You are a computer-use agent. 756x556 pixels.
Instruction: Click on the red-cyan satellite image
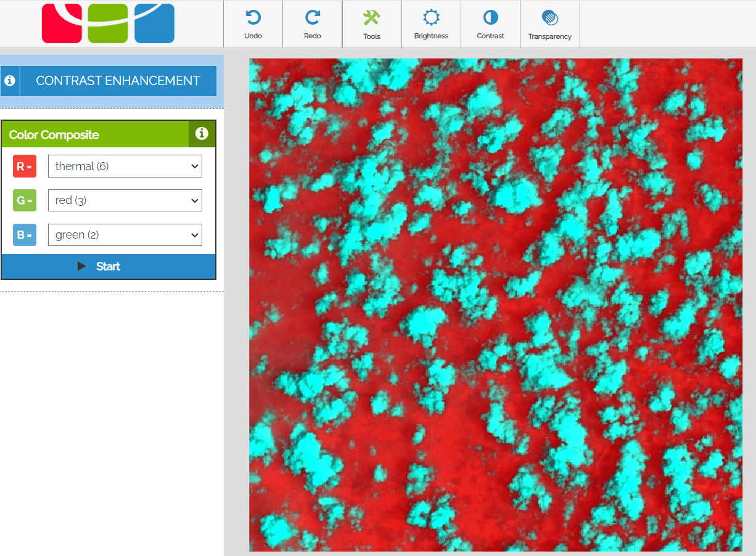click(495, 305)
